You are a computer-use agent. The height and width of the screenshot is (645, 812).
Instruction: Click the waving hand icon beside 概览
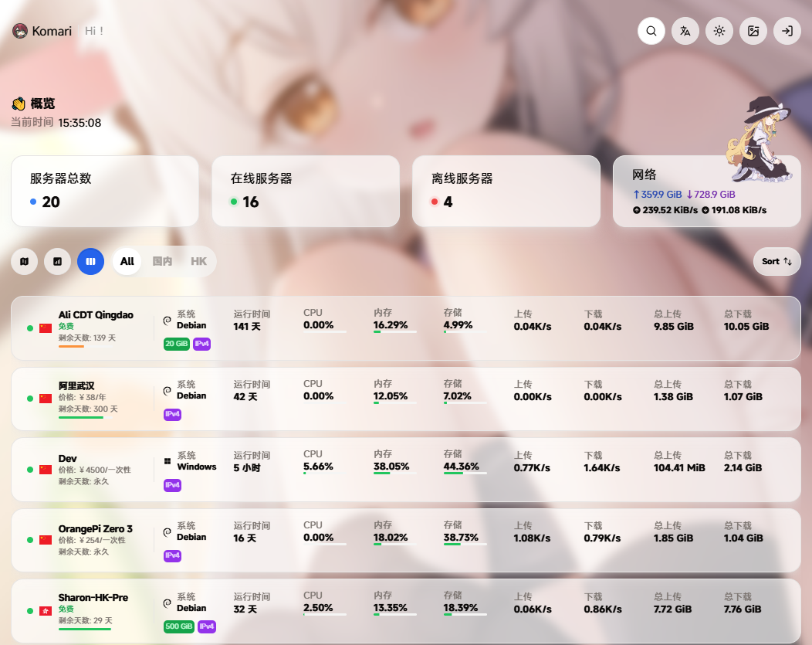coord(19,104)
